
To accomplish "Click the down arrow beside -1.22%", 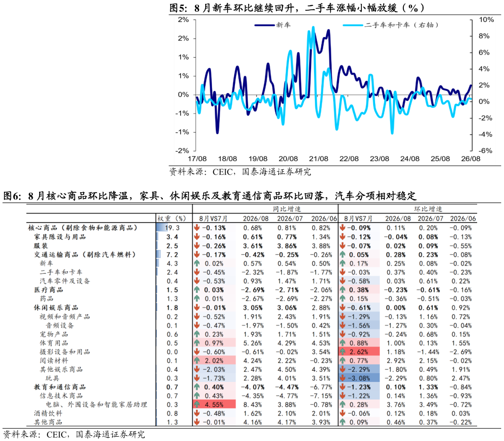I will point(342,396).
